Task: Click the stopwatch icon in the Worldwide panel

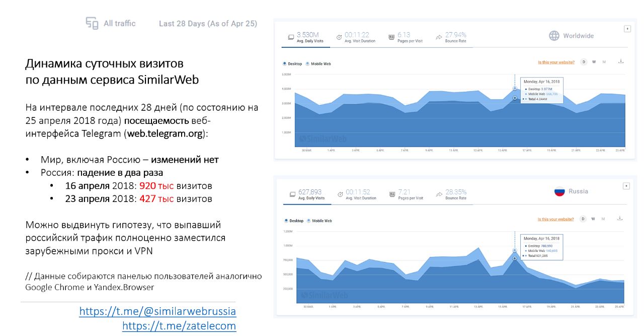Action: point(339,37)
